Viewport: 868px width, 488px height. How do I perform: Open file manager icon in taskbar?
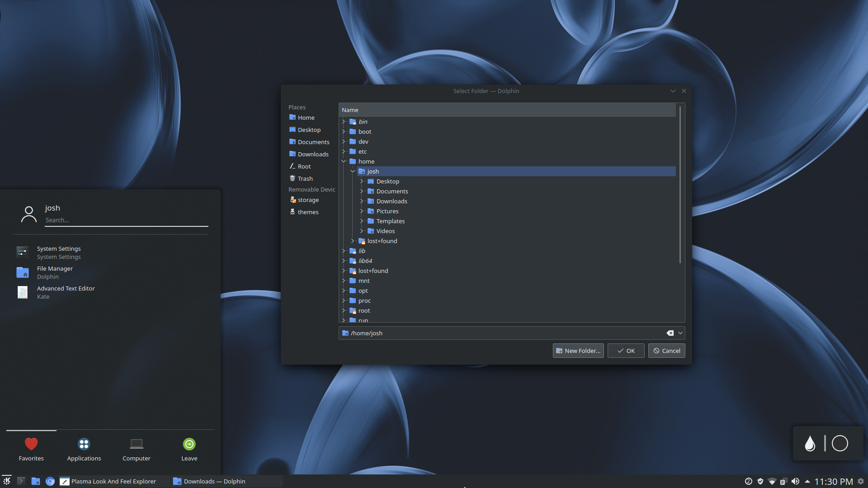[x=36, y=481]
